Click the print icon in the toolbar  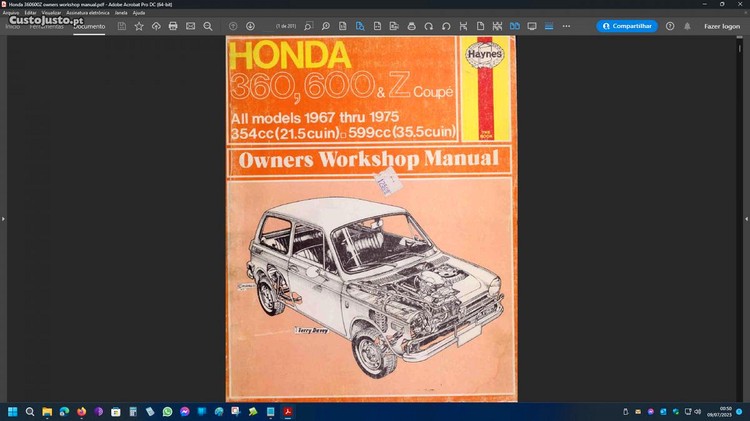[x=173, y=26]
